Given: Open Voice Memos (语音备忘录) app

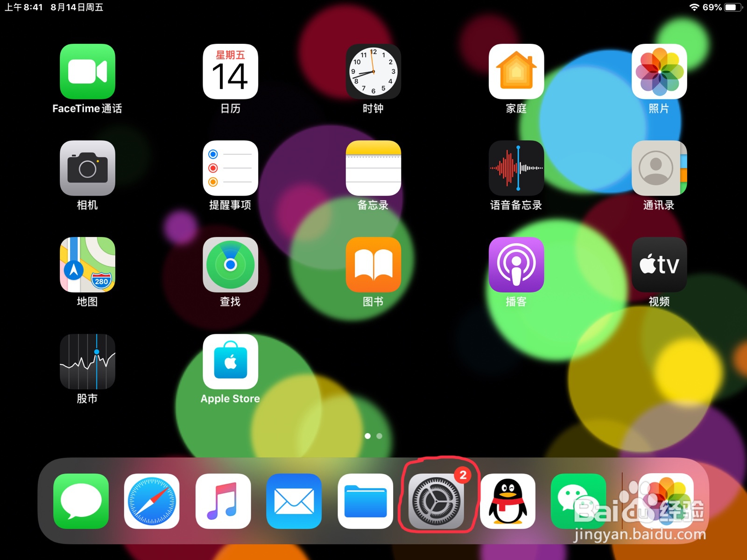Looking at the screenshot, I should tap(516, 168).
